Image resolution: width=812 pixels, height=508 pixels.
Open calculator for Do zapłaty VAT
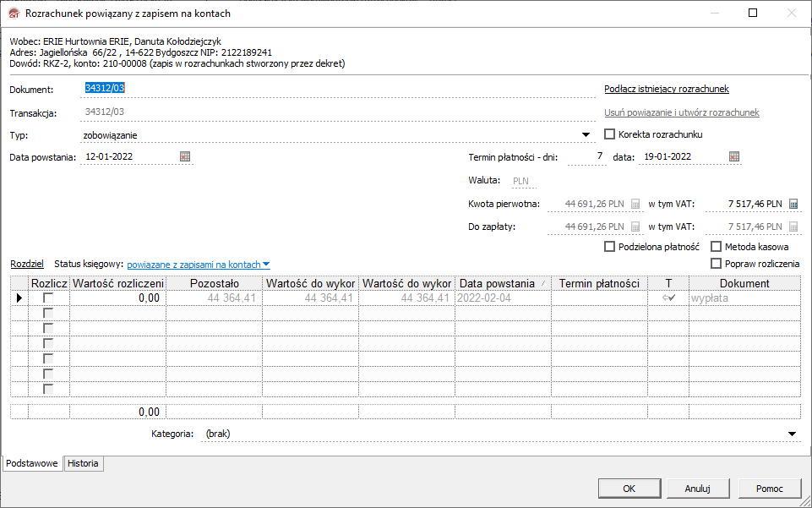coord(793,227)
